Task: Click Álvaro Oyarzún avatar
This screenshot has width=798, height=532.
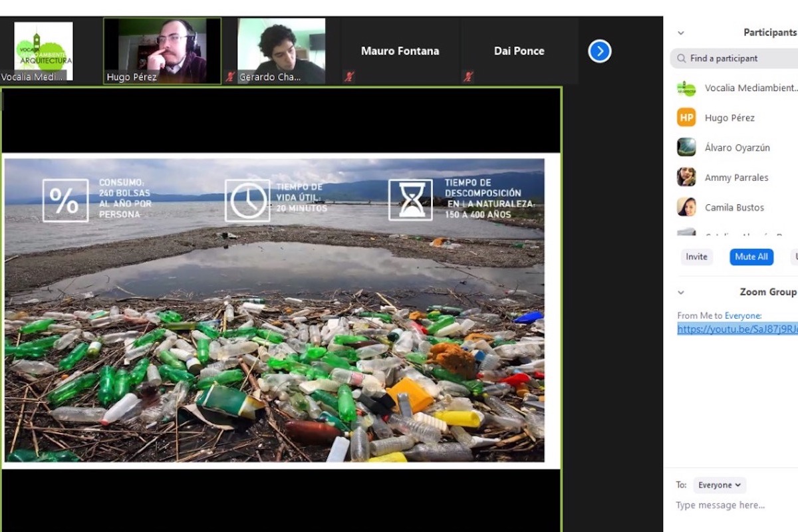Action: [686, 148]
